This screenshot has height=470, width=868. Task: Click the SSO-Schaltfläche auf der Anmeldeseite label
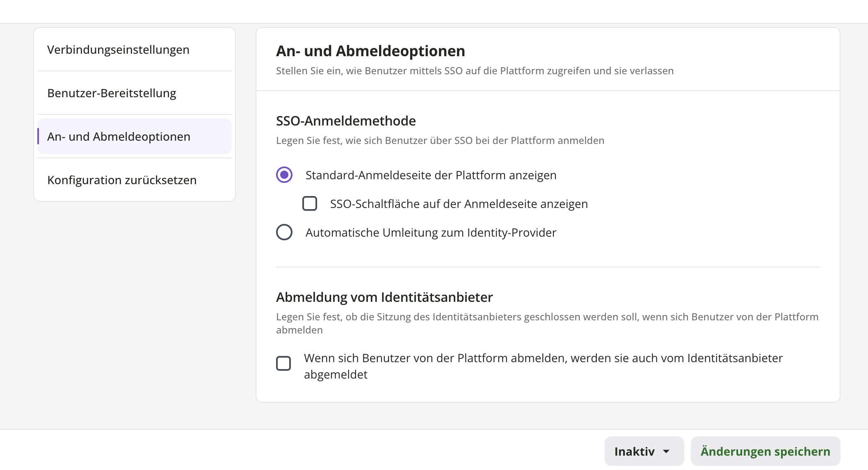pos(459,204)
